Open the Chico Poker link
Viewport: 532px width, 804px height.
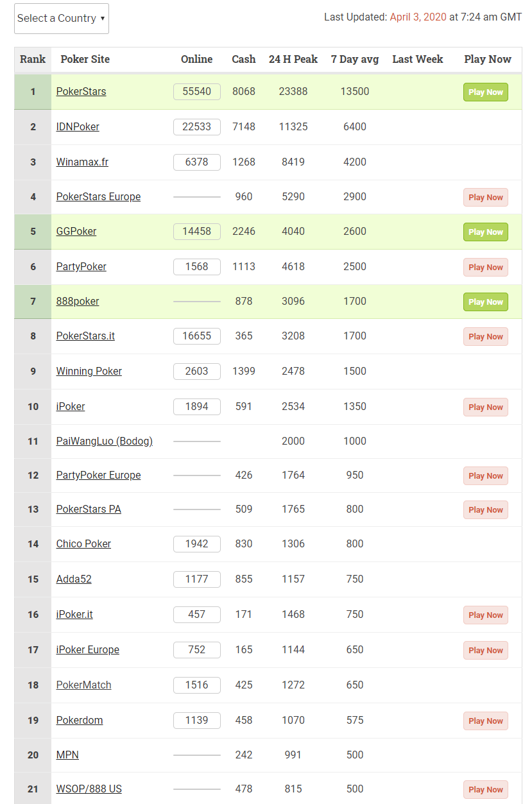[83, 544]
